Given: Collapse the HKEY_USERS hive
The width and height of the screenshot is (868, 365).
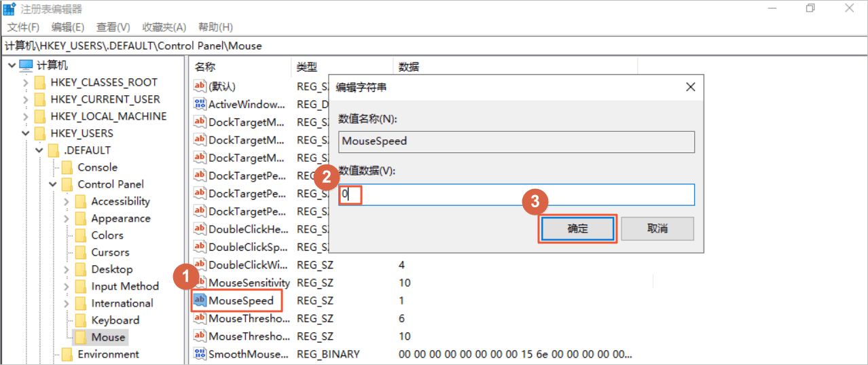Looking at the screenshot, I should 25,134.
